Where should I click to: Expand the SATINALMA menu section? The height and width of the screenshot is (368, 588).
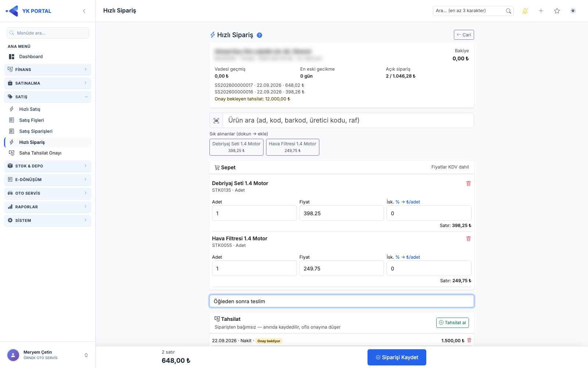[x=48, y=83]
